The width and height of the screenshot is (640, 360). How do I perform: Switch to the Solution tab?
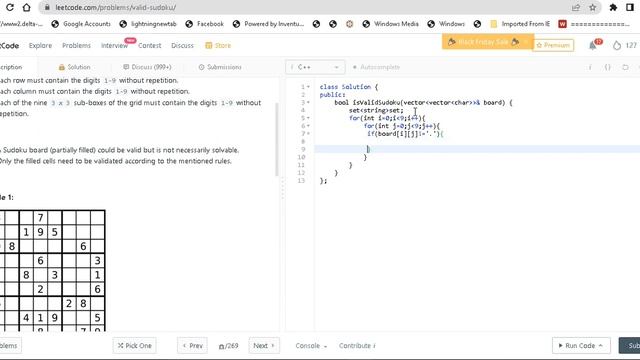(x=74, y=67)
